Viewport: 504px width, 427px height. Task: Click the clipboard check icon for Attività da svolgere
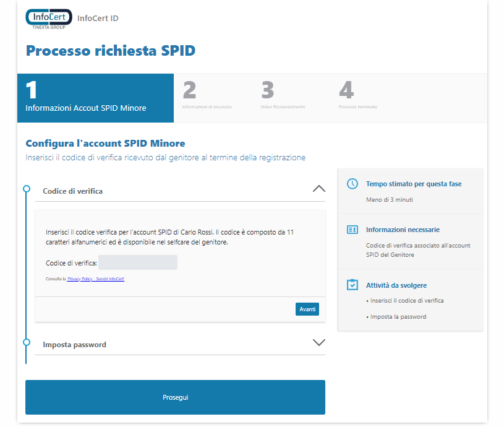tap(352, 285)
